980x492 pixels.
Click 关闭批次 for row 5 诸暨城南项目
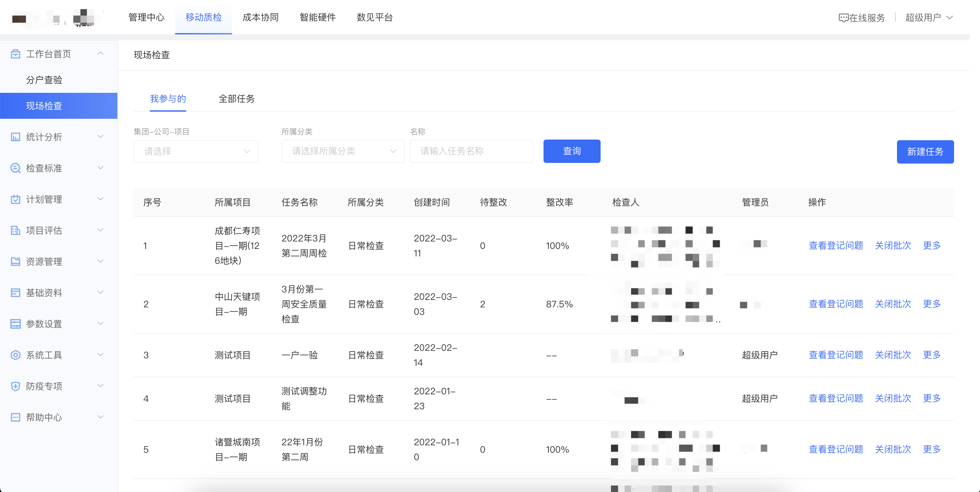coord(893,449)
